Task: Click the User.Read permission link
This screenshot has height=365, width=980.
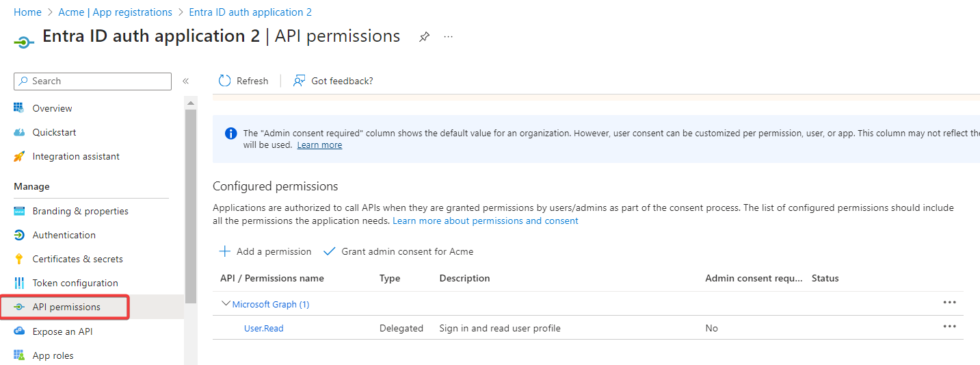Action: point(263,328)
